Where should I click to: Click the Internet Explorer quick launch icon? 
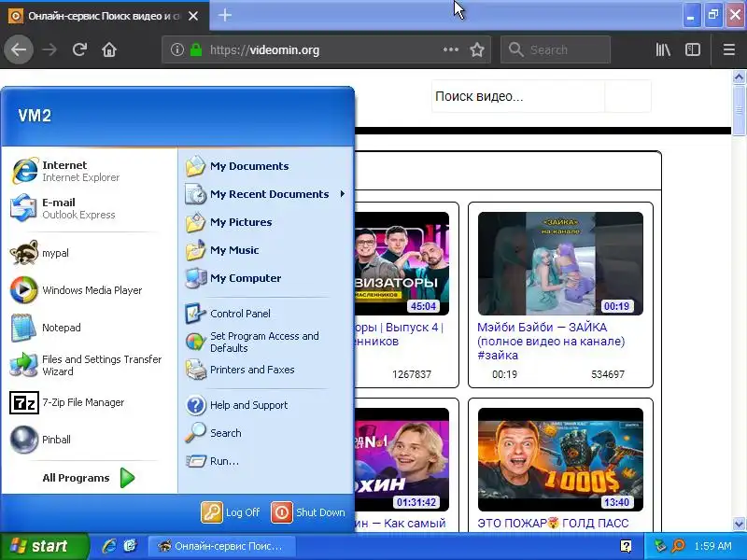pos(109,546)
